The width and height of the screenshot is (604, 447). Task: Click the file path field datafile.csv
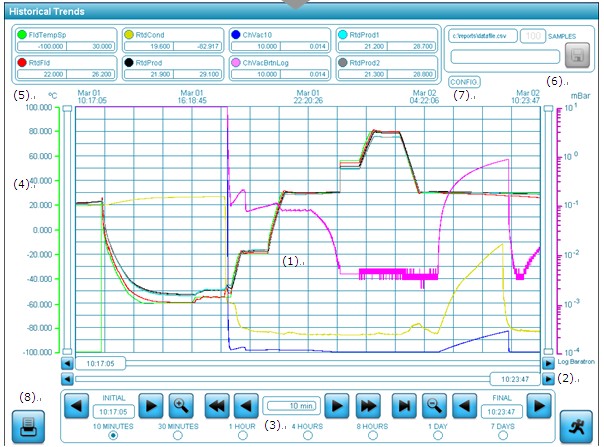pyautogui.click(x=483, y=36)
